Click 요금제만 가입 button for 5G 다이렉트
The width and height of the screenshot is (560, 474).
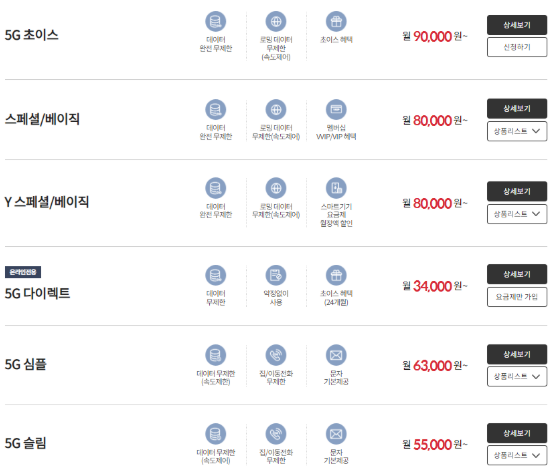click(517, 297)
